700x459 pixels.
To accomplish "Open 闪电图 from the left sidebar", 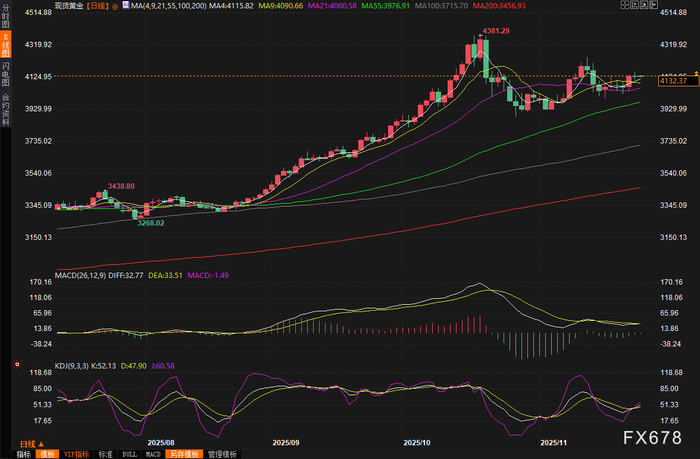I will click(x=5, y=74).
